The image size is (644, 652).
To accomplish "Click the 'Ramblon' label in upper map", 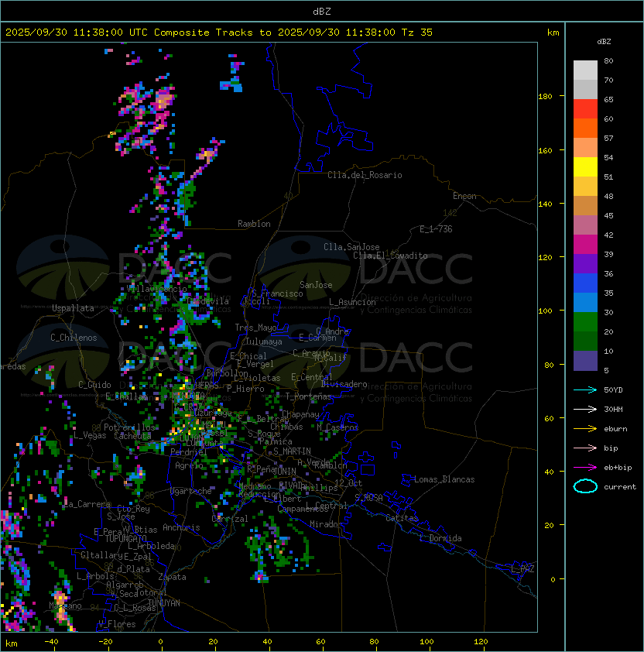I will tap(254, 224).
